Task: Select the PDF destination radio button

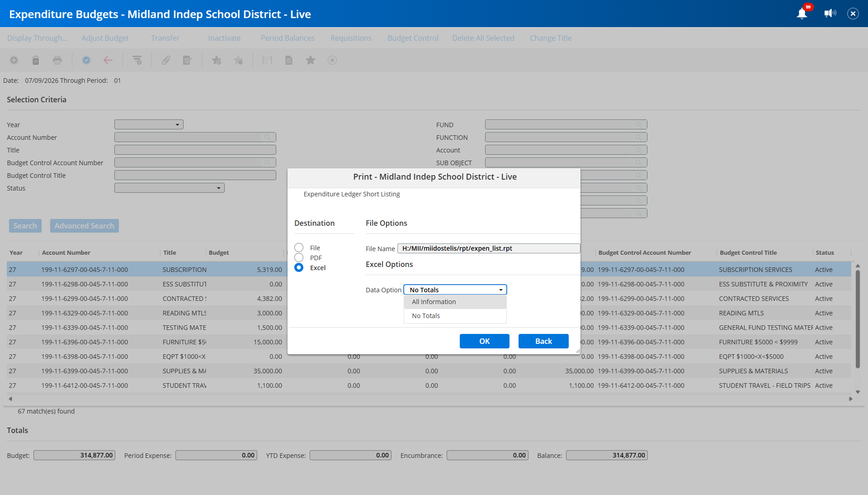Action: point(299,257)
